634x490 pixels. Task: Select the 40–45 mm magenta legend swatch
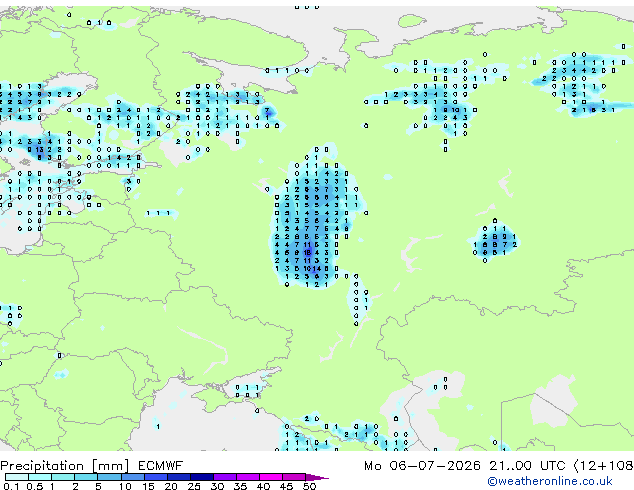tap(271, 477)
